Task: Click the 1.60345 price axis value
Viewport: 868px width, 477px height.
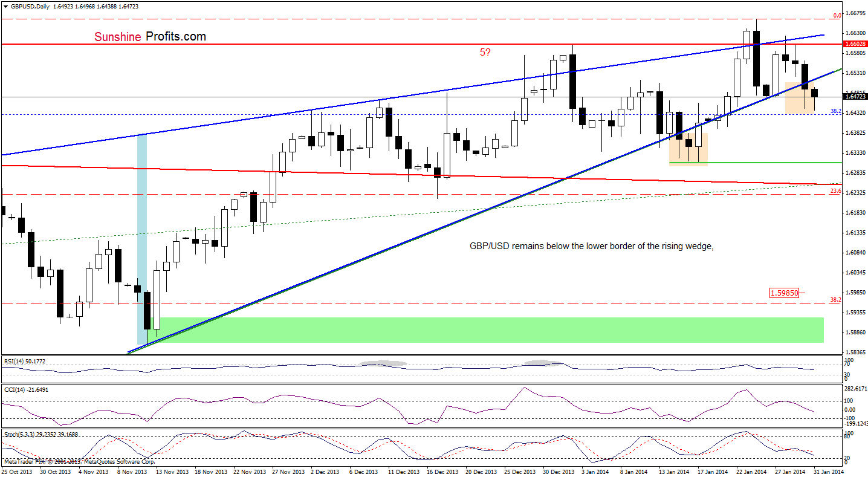Action: pos(855,272)
